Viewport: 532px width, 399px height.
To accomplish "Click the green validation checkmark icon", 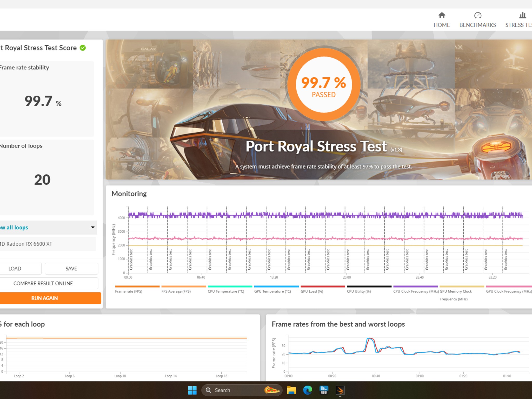I will (x=83, y=48).
